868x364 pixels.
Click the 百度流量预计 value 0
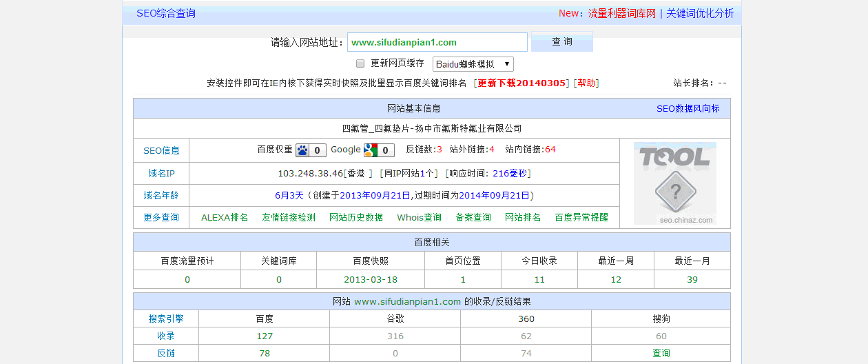187,280
